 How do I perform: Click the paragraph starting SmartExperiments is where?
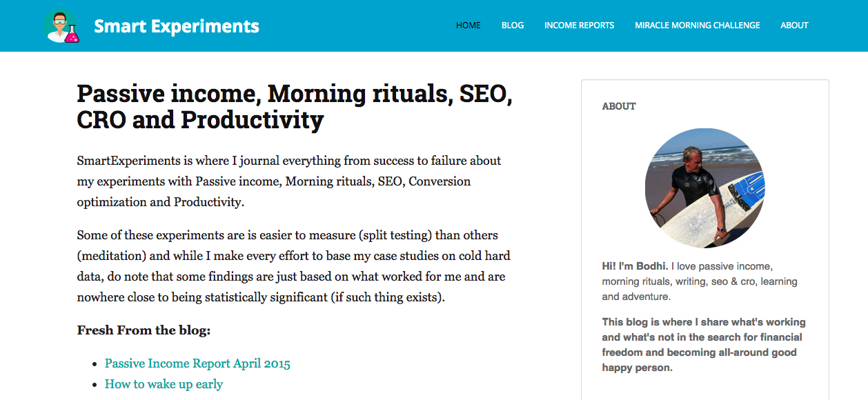[x=289, y=181]
